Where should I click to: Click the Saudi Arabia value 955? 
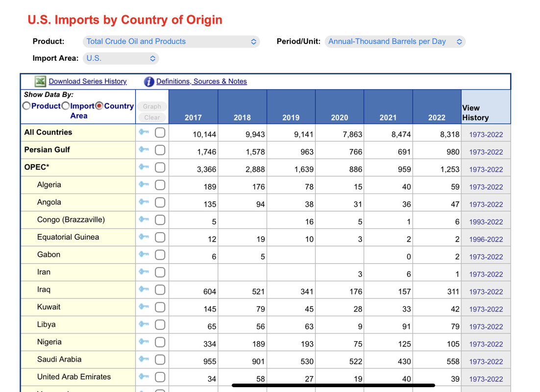pos(210,362)
